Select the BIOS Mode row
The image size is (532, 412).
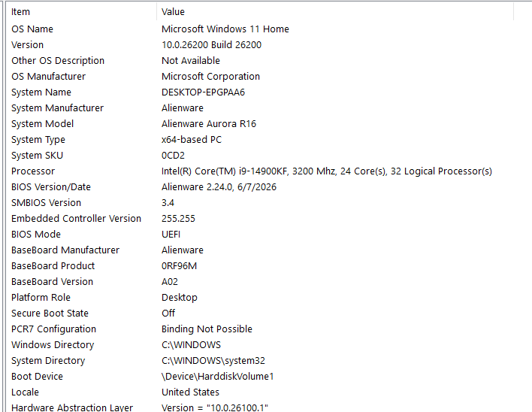(36, 234)
